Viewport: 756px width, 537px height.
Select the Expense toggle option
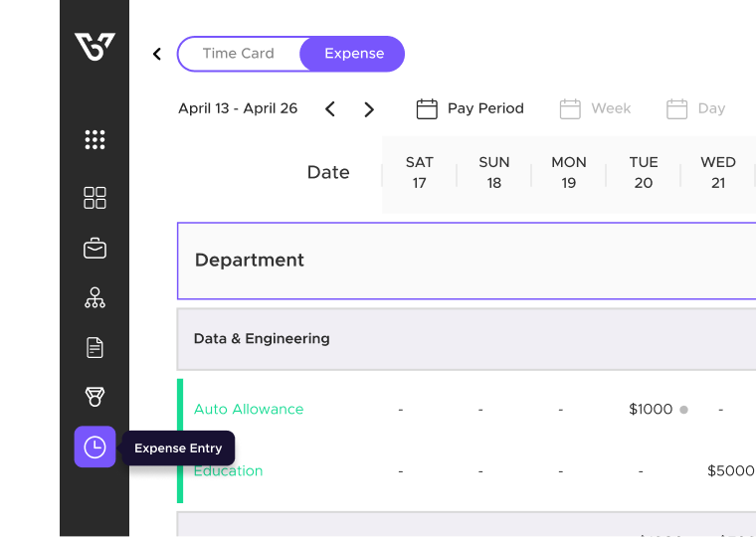353,54
